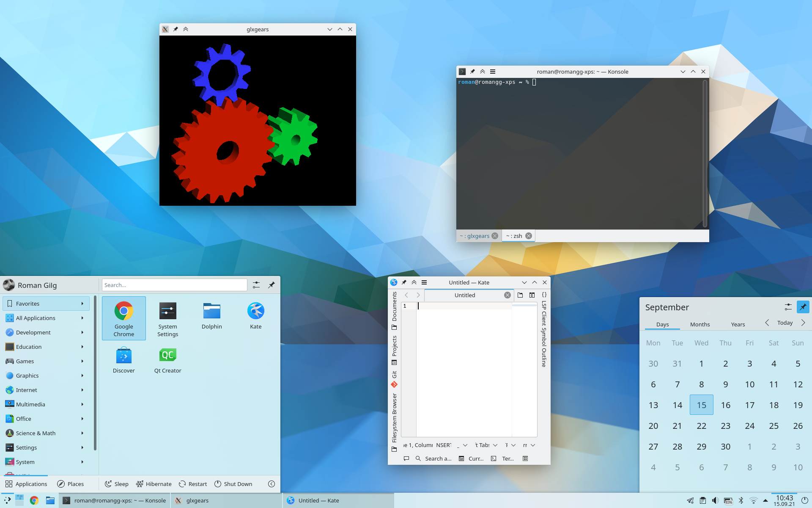
Task: Launch Qt Creator from the application menu
Action: [167, 359]
